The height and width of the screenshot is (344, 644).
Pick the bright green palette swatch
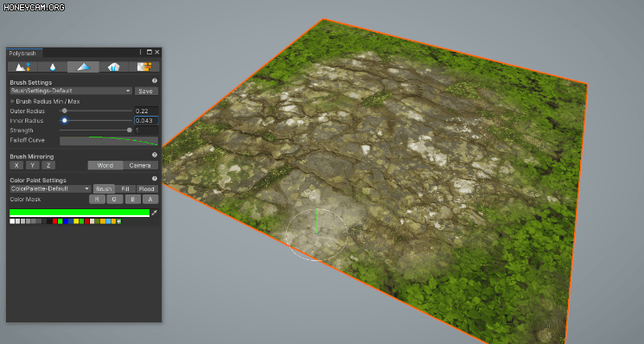click(61, 221)
